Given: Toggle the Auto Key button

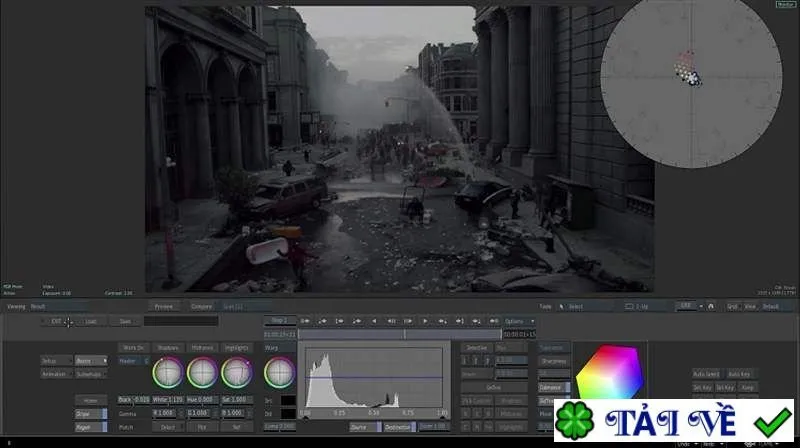Looking at the screenshot, I should point(739,374).
